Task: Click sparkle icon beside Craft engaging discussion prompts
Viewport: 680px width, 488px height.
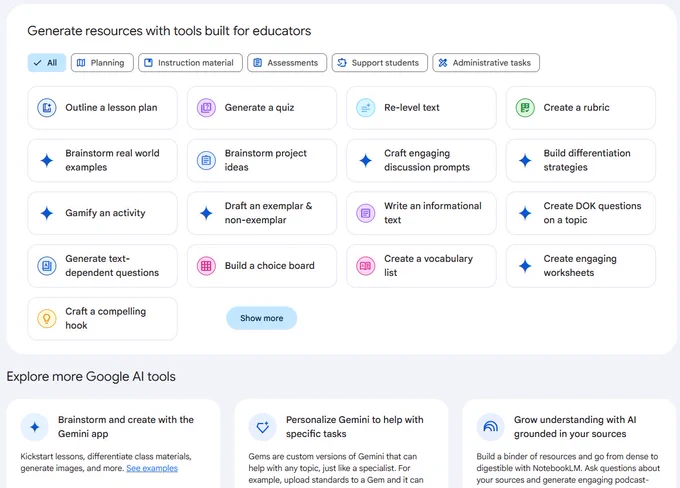Action: coord(366,160)
